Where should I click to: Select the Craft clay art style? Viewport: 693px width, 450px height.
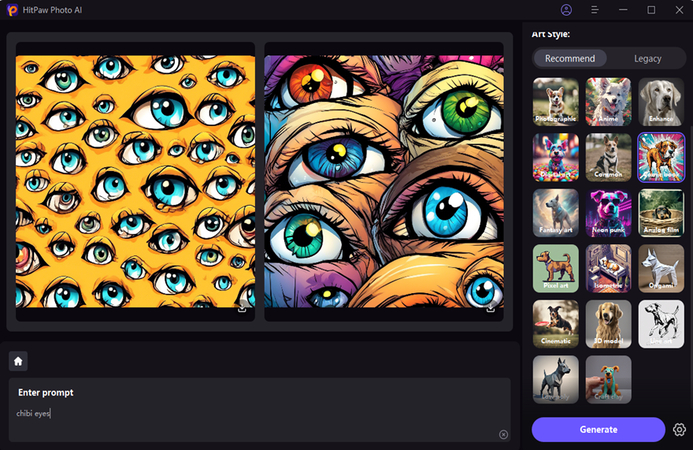click(609, 379)
